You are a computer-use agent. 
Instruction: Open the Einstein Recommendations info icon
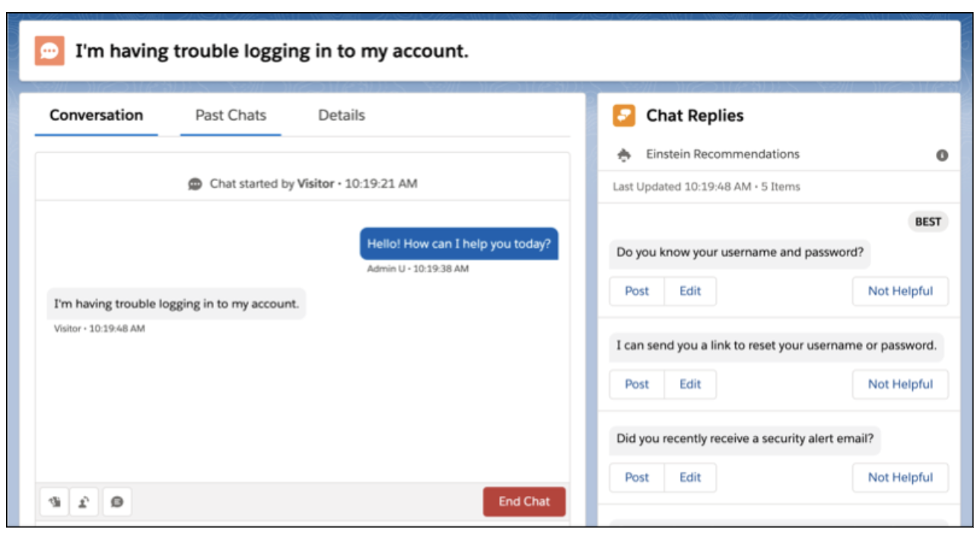coord(942,155)
